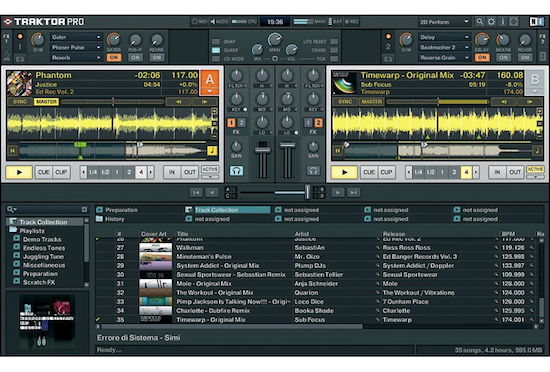Toggle SNAP mode
Viewport: 550px width, 372px height.
216,41
